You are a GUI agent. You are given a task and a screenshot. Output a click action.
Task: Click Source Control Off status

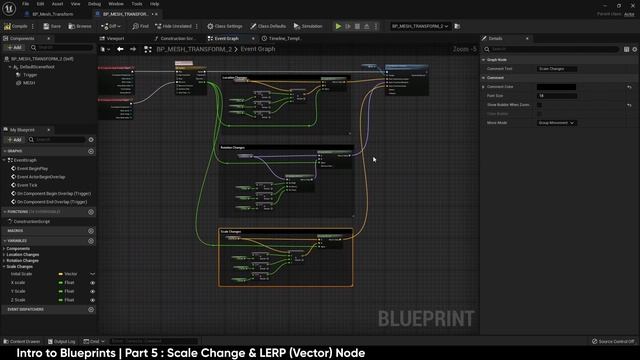pyautogui.click(x=613, y=341)
